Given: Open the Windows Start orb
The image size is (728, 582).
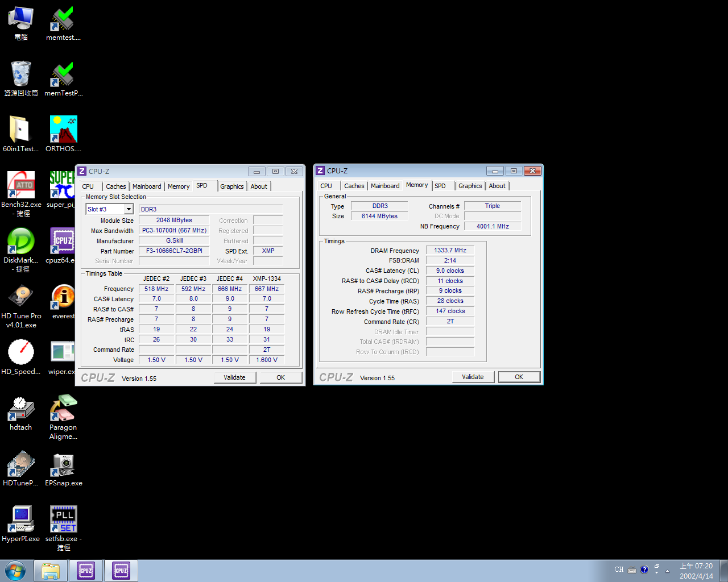Looking at the screenshot, I should pos(15,570).
